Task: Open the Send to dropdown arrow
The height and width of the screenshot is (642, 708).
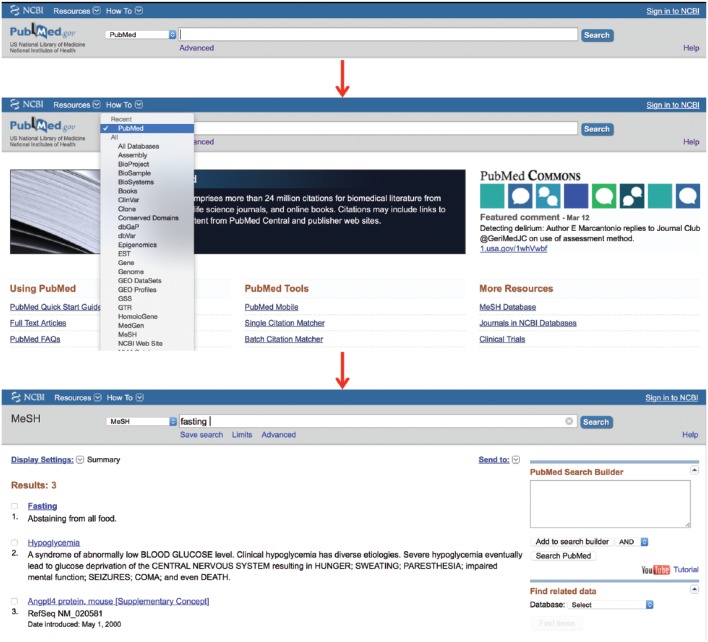Action: pyautogui.click(x=516, y=460)
